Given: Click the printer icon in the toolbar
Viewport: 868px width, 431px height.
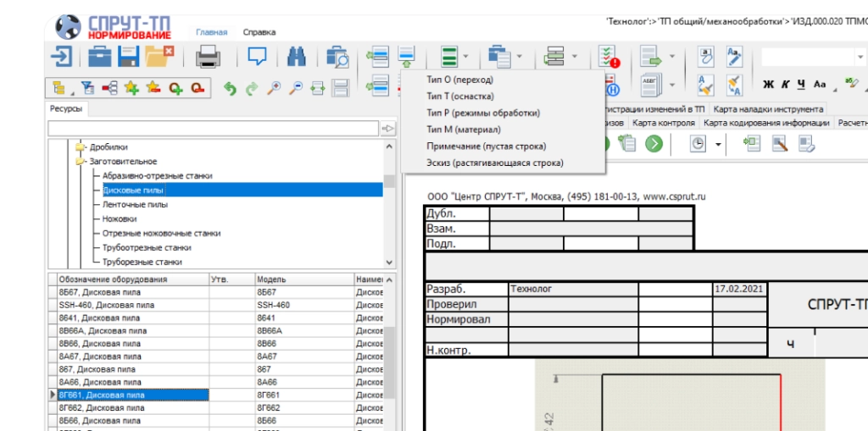Looking at the screenshot, I should (x=209, y=57).
